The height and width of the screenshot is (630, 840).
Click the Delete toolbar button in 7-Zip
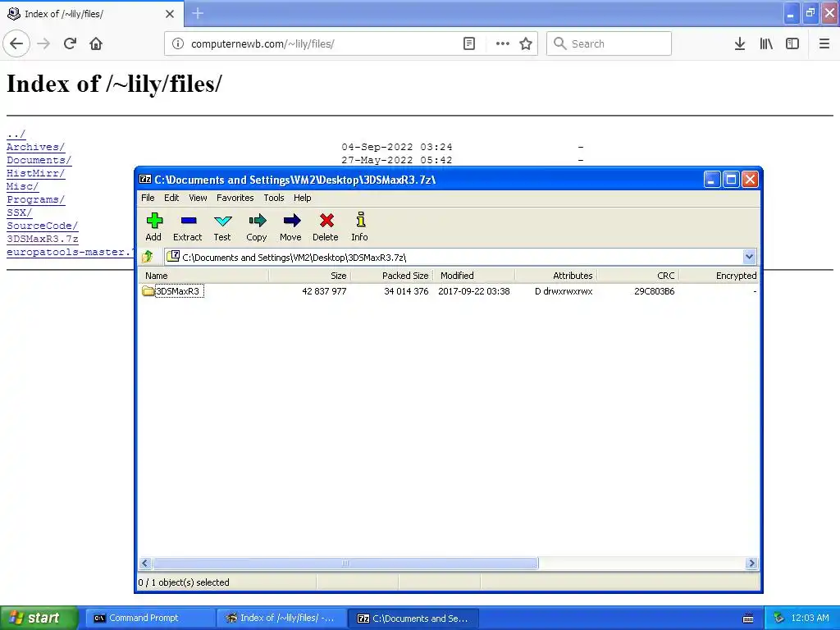tap(326, 227)
